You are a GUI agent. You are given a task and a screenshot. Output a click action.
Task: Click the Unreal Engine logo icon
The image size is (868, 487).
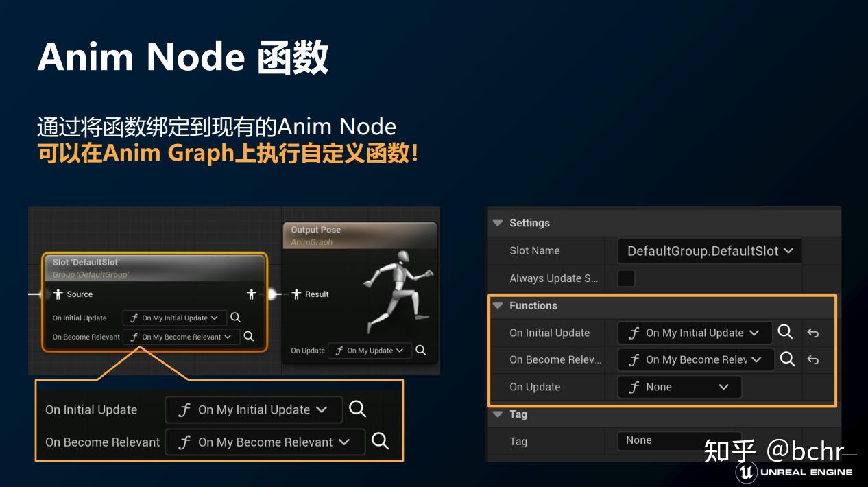(x=748, y=472)
